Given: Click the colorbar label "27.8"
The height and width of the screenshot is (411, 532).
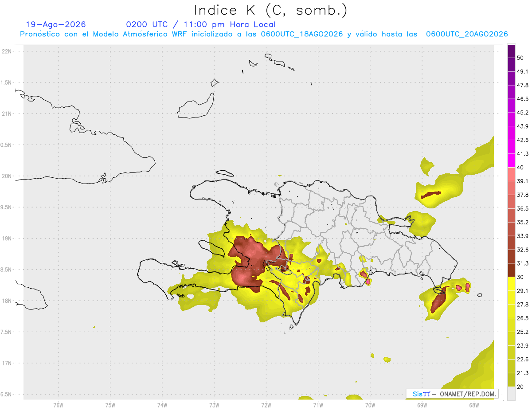Looking at the screenshot, I should click(523, 305).
